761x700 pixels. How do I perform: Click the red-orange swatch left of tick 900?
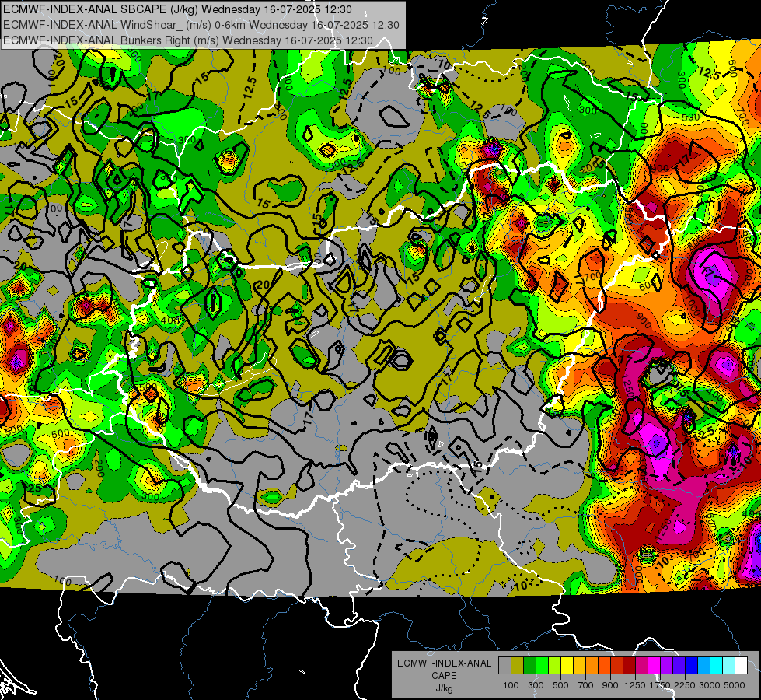click(604, 666)
